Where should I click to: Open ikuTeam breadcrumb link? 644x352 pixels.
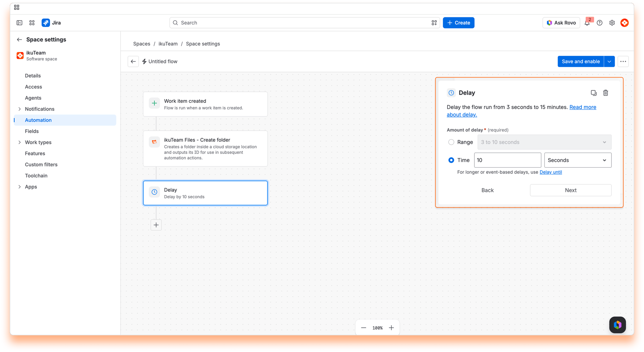click(x=168, y=44)
